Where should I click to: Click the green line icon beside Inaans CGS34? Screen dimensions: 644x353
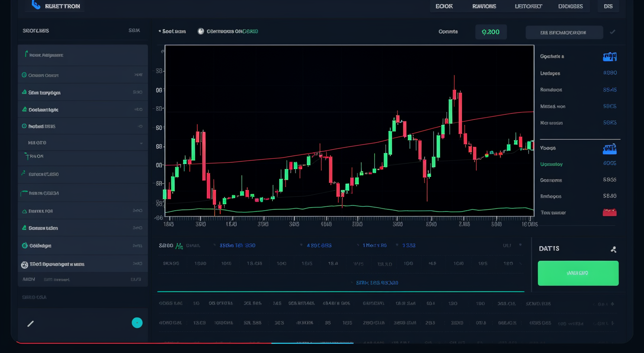24,193
